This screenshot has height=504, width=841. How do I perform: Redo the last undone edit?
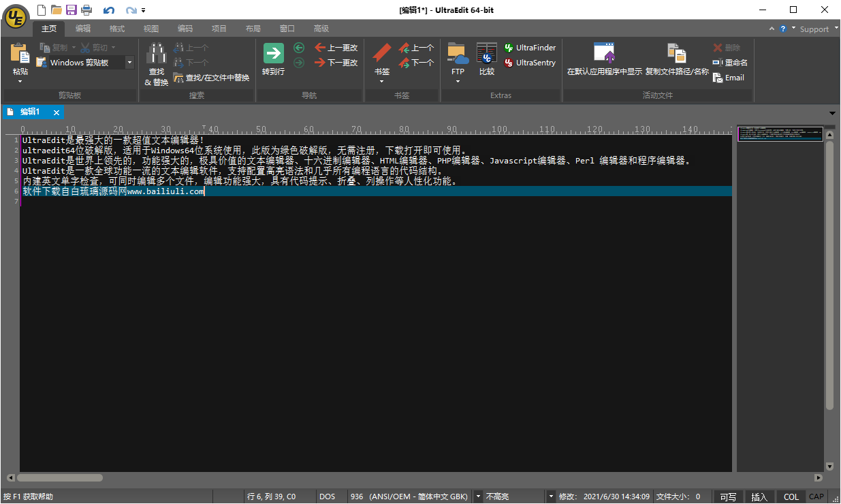click(131, 10)
